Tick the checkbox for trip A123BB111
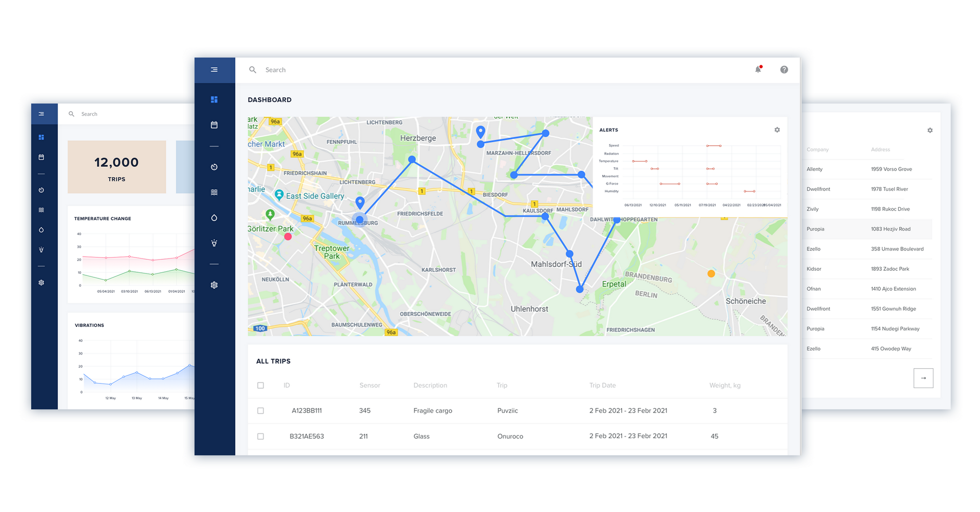Viewport: 980px width, 512px height. (x=260, y=411)
